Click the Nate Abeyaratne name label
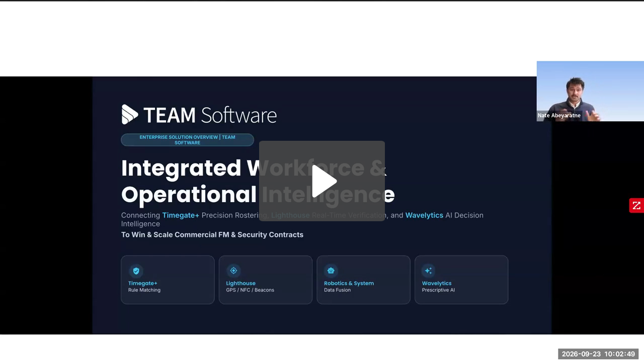 559,116
